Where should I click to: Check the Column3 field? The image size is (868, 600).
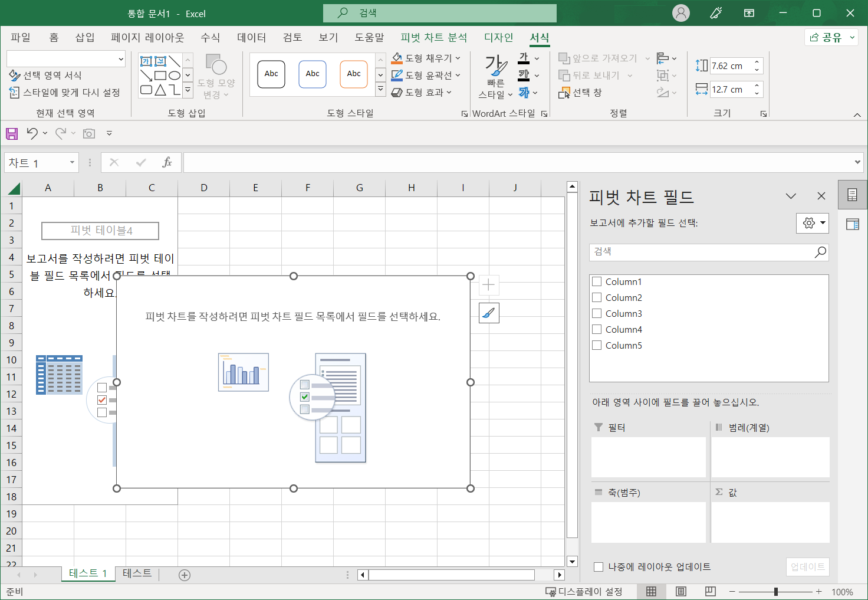point(597,314)
